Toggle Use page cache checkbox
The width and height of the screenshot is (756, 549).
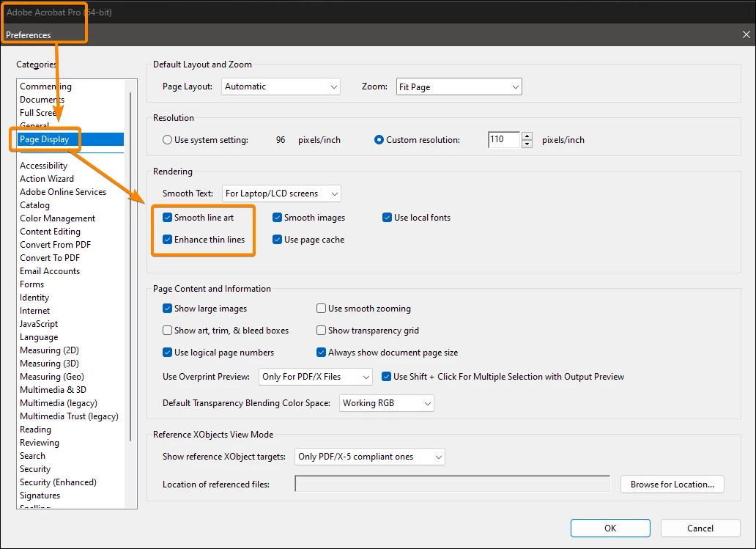coord(277,239)
